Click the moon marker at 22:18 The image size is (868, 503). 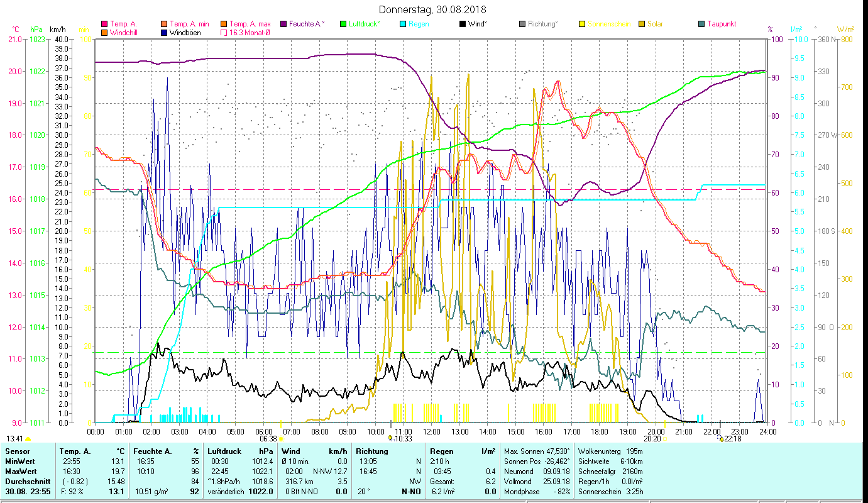(x=722, y=438)
